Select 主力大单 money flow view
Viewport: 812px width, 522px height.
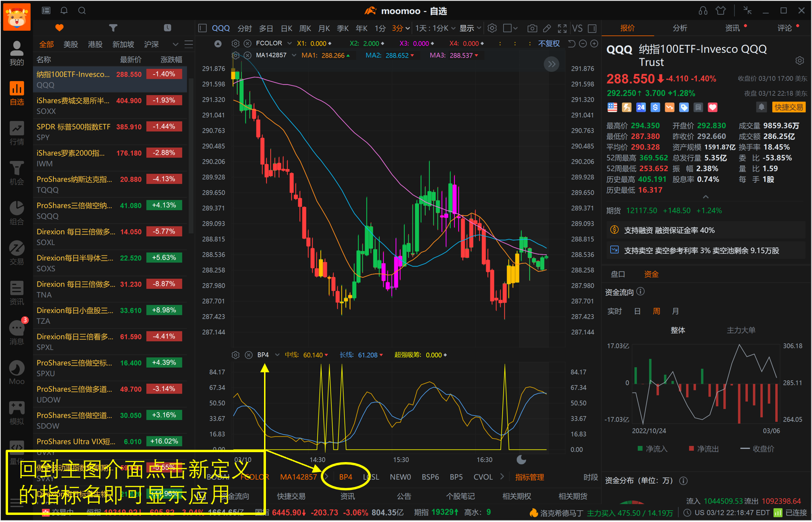coord(741,330)
